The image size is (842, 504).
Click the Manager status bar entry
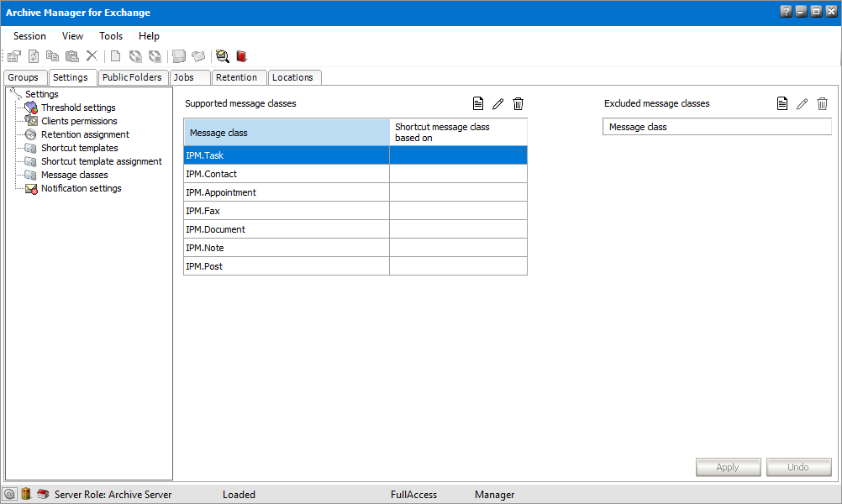(495, 494)
